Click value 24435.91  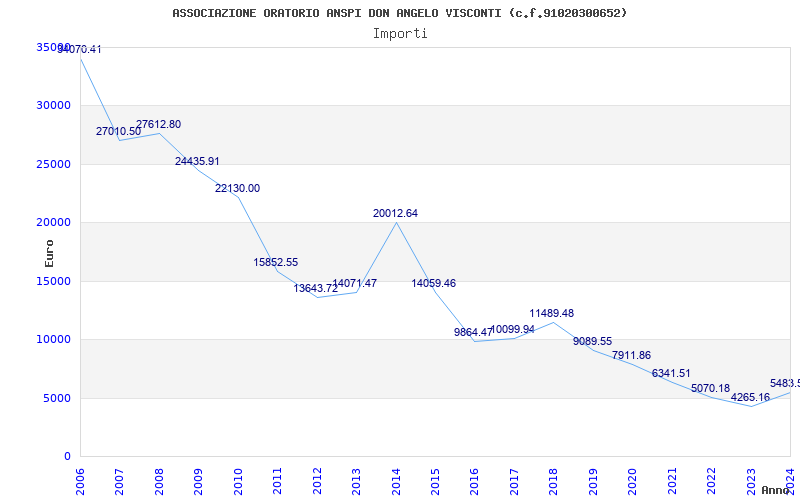197,161
